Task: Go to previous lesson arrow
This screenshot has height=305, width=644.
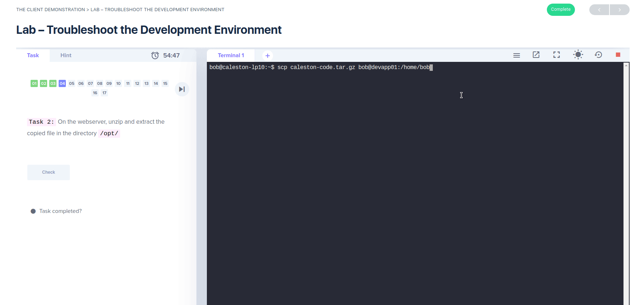Action: [x=599, y=10]
